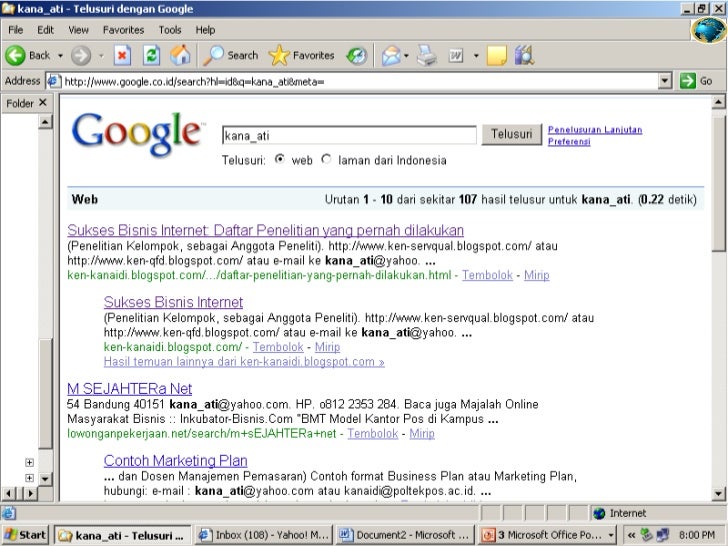Click the page scrollbar up arrow
Screen dimensions: 728x546
point(718,102)
